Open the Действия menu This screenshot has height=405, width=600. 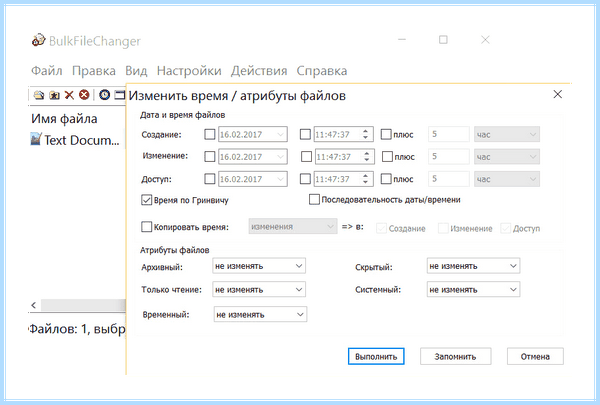point(259,71)
